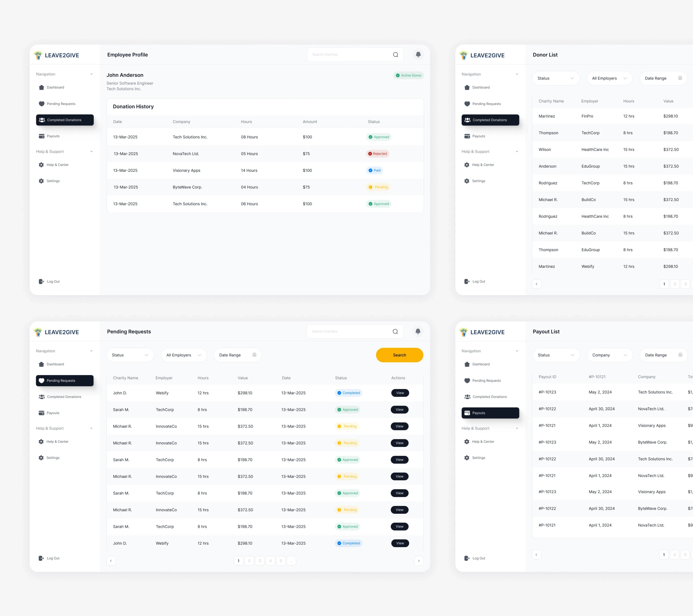Click Pending Requests heart icon in Donor List sidebar
Viewport: 693px width, 616px height.
[467, 104]
